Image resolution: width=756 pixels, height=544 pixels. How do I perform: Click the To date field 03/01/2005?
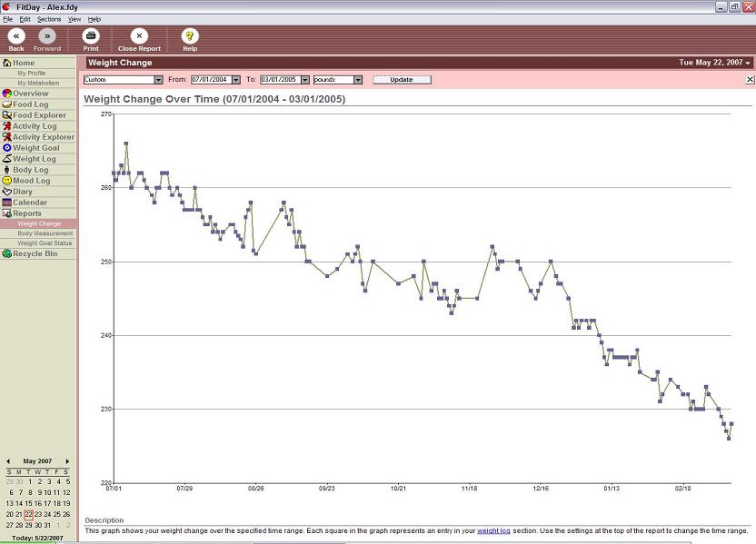[280, 80]
